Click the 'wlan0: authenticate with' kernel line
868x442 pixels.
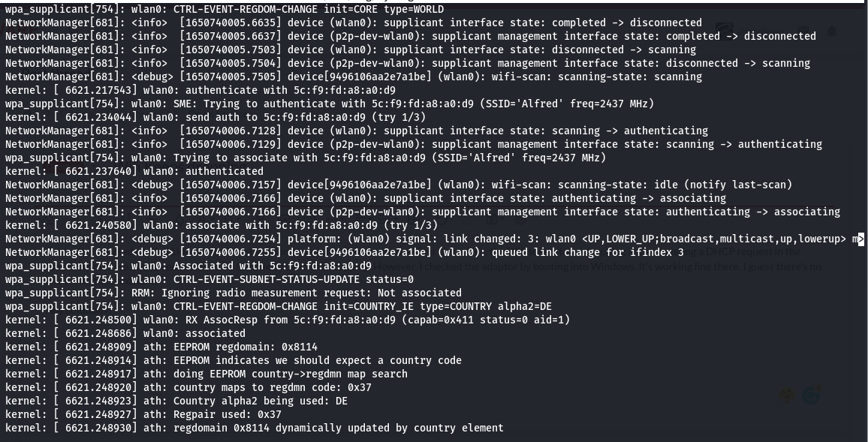coord(200,90)
